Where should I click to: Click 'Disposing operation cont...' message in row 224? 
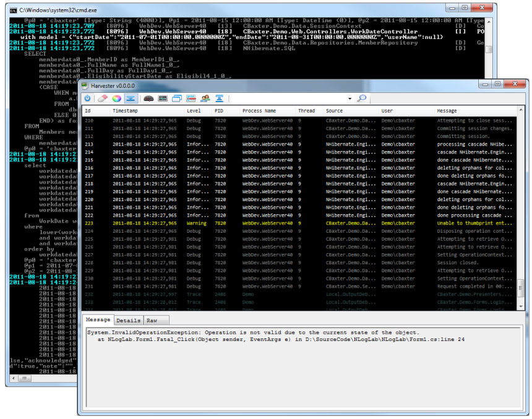click(x=474, y=231)
